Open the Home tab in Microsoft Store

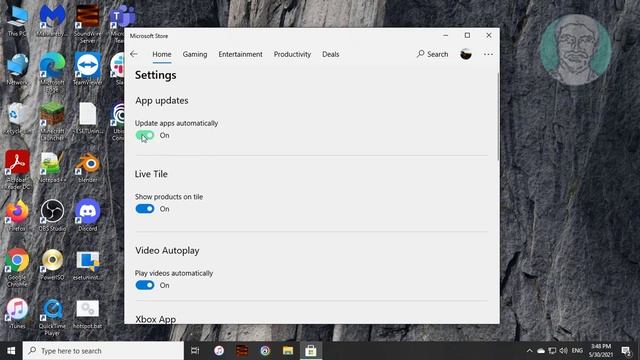point(162,54)
